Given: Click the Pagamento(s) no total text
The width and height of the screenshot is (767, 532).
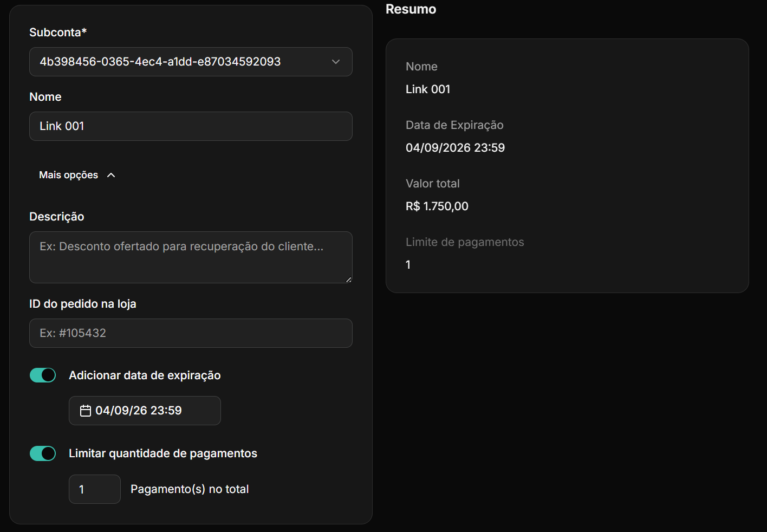Looking at the screenshot, I should click(x=190, y=489).
